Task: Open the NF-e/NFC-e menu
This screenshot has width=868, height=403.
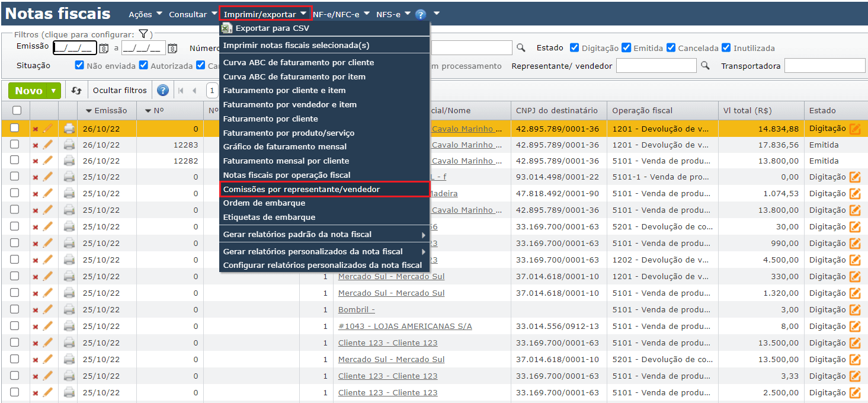Action: tap(341, 14)
